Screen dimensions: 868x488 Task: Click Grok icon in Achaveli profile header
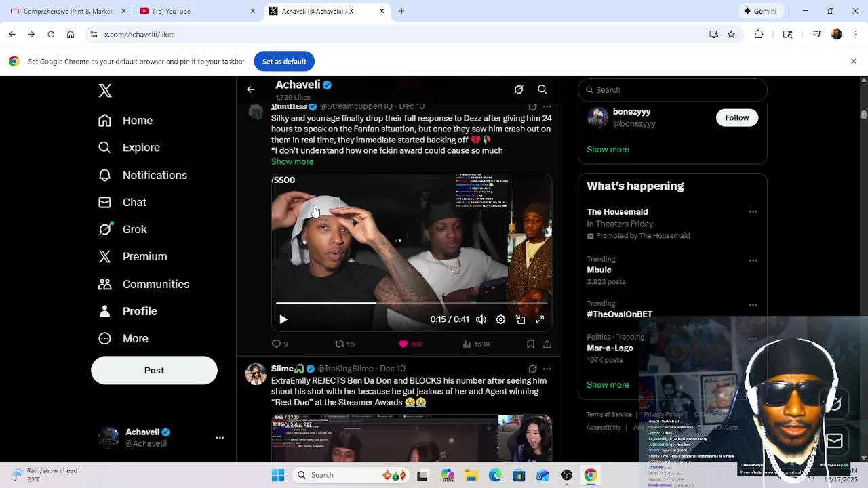(x=519, y=89)
